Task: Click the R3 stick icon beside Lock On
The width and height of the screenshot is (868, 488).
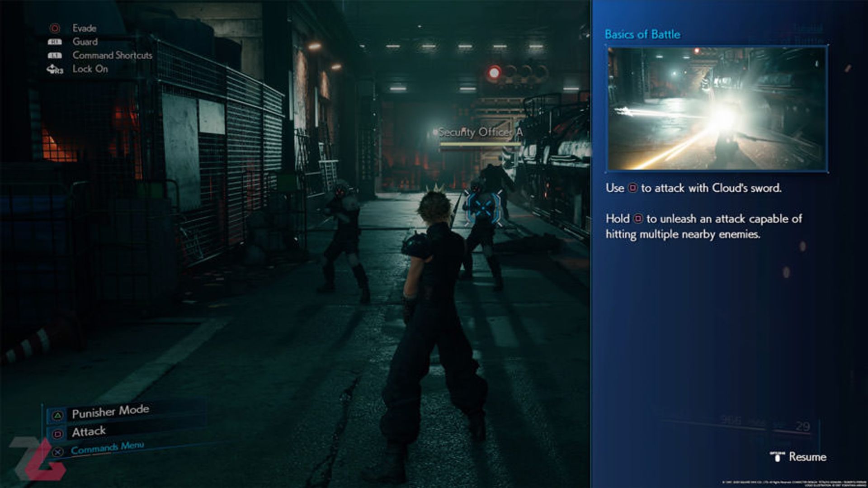Action: pyautogui.click(x=55, y=70)
